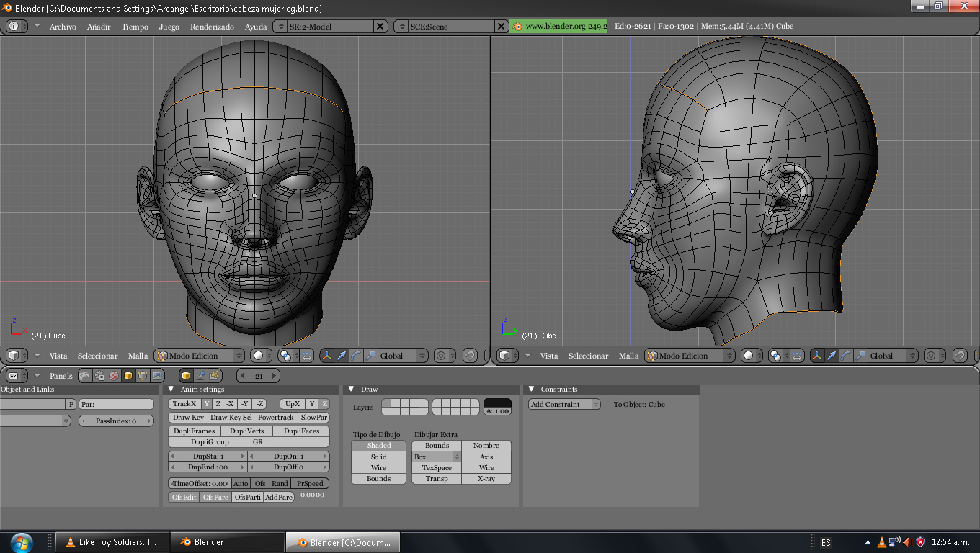The height and width of the screenshot is (553, 980).
Task: Select Wire under Tipo de Dibujo
Action: coord(378,468)
